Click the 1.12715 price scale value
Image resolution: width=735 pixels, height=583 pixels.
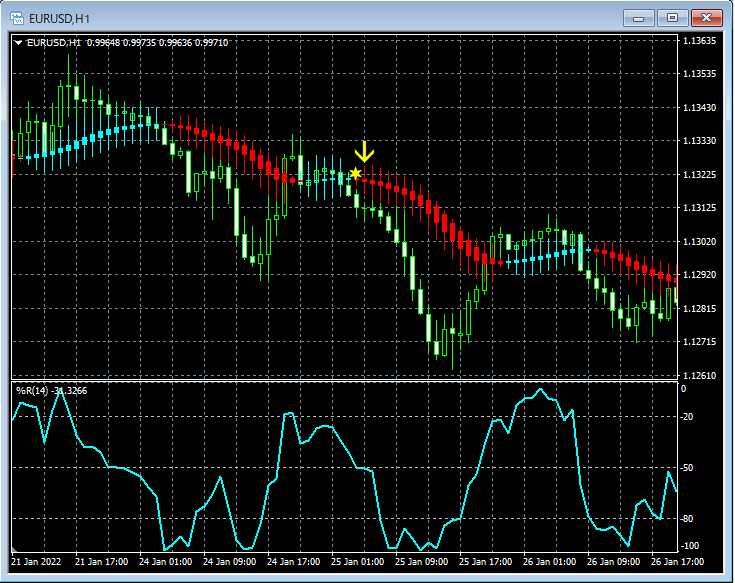click(699, 342)
